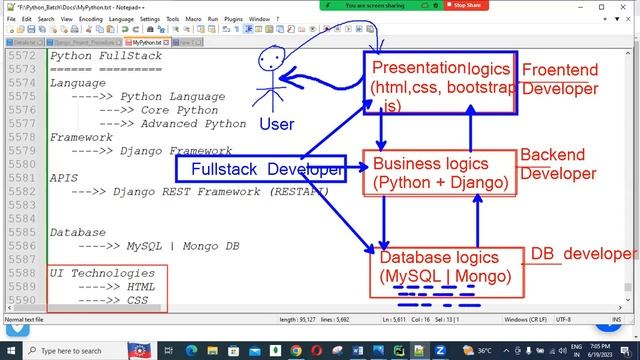Click the INS status bar indicator
The height and width of the screenshot is (360, 640).
[616, 320]
